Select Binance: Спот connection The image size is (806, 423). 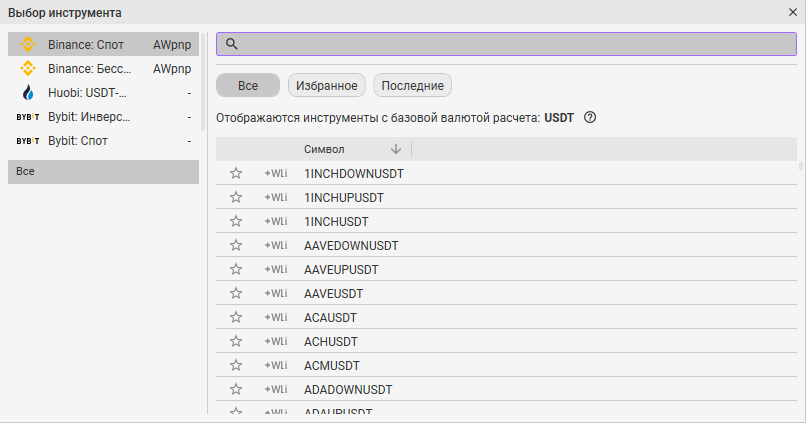pyautogui.click(x=103, y=45)
